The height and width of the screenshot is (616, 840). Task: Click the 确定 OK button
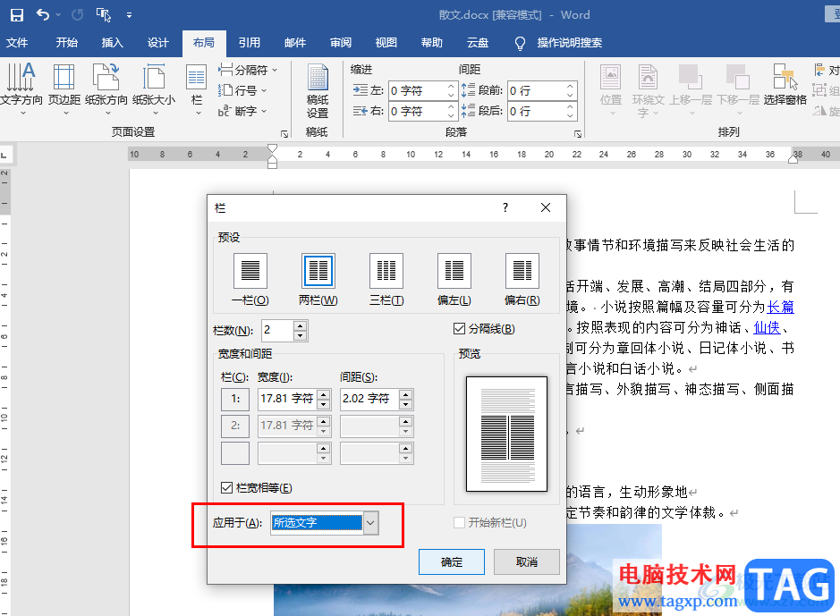pos(452,562)
